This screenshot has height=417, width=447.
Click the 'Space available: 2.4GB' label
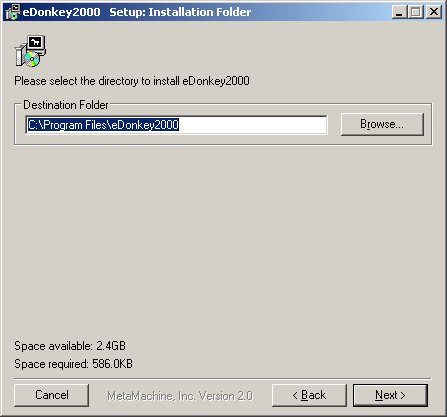tap(70, 346)
